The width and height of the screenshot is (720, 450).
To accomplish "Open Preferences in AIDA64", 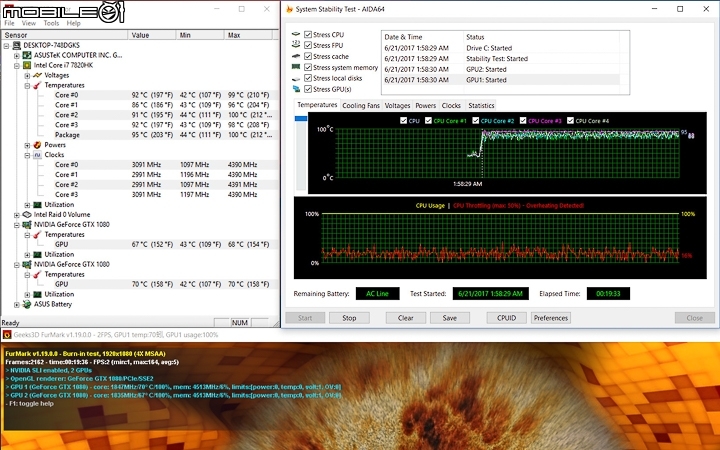I will point(551,318).
